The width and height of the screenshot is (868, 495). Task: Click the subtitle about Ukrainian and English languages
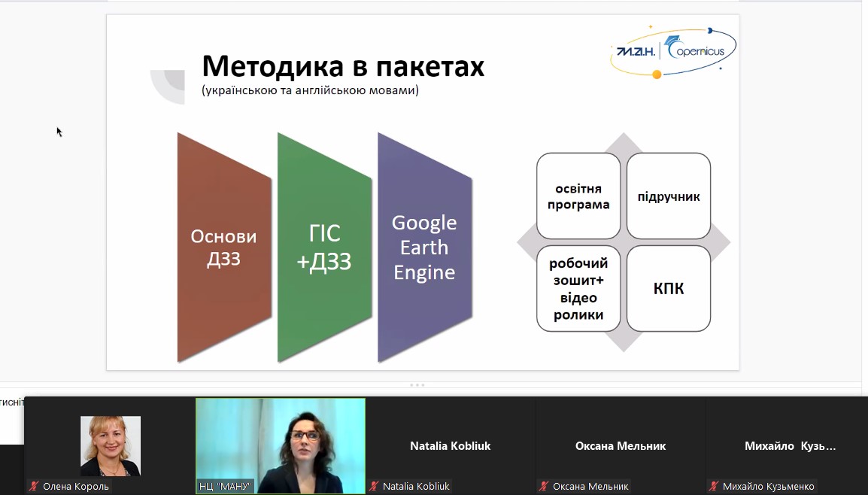point(310,91)
